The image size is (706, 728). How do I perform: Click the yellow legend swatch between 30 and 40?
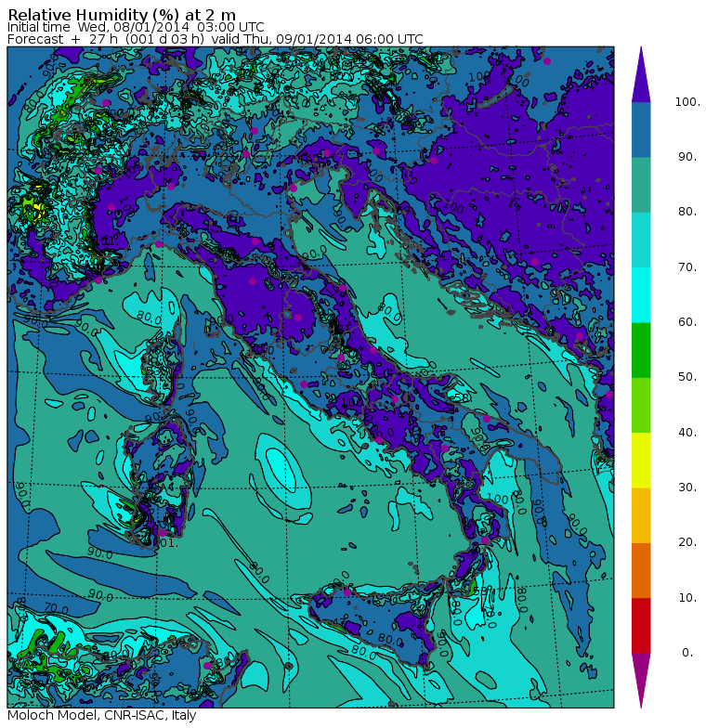641,461
